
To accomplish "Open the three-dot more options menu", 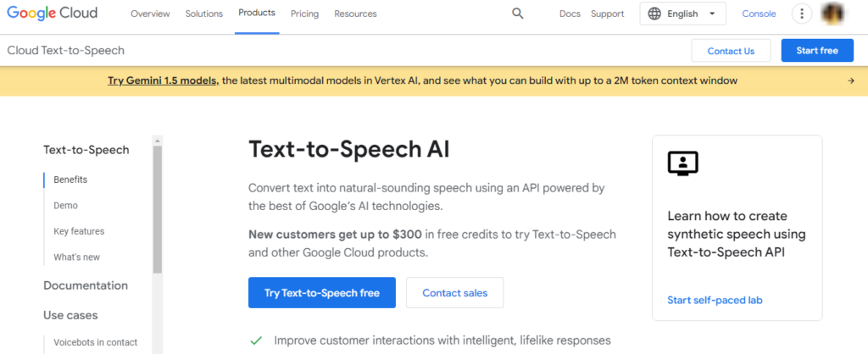I will pos(801,14).
